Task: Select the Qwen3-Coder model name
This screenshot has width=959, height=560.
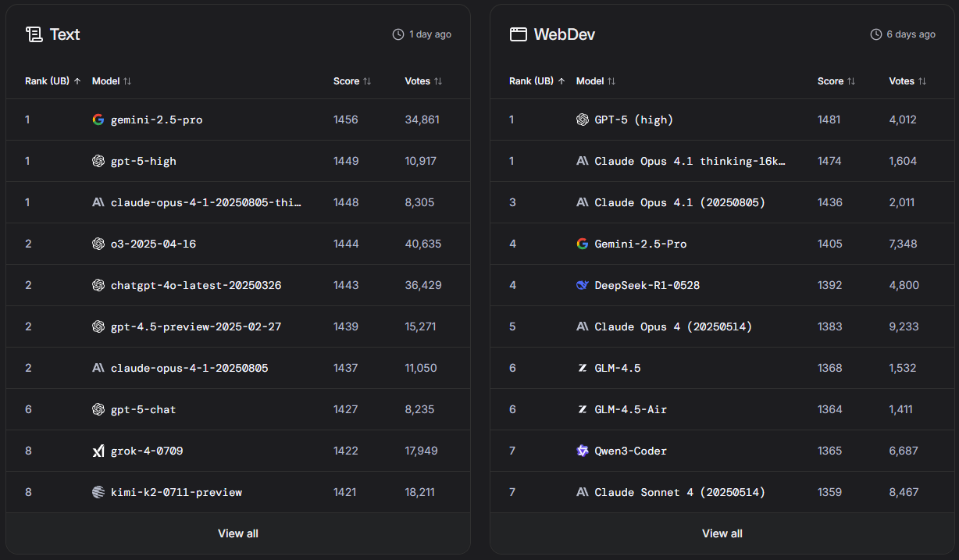Action: point(631,451)
